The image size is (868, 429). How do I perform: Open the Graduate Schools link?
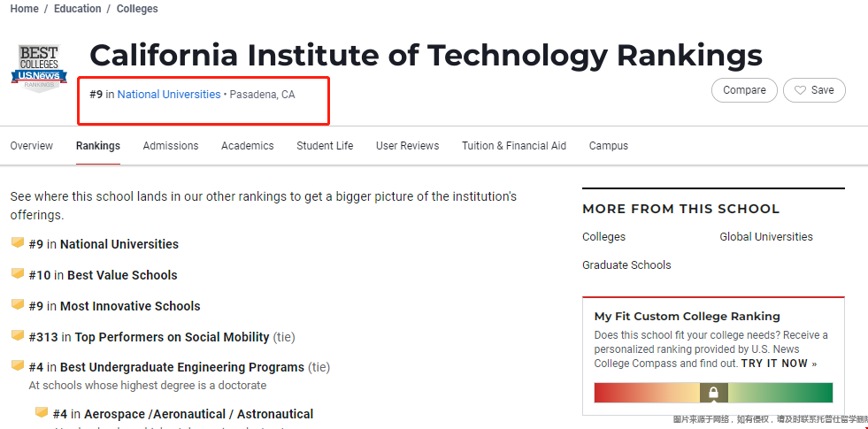coord(626,265)
